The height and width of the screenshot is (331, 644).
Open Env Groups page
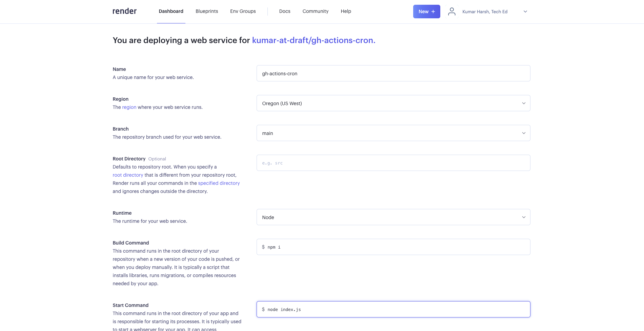click(x=243, y=11)
